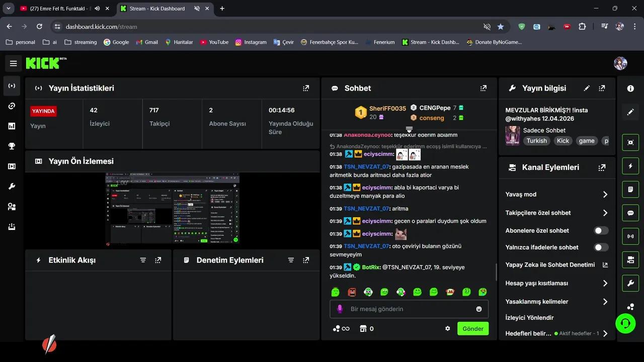Pop out the Sohbet chat panel

(x=484, y=88)
